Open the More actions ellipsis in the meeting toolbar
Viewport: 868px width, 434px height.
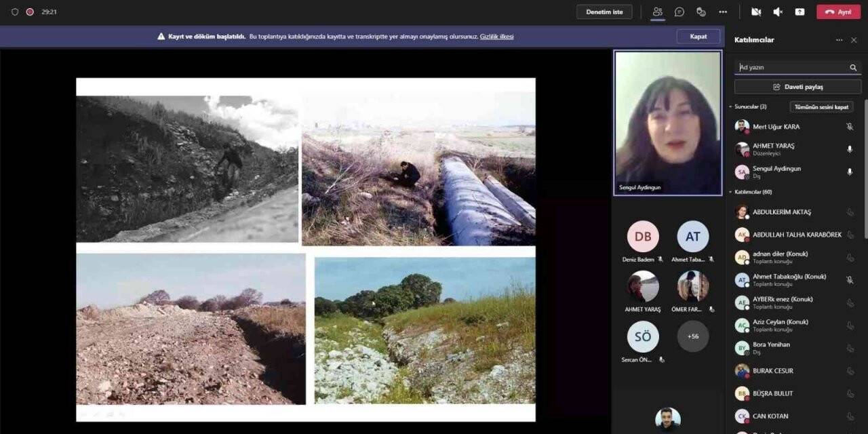(x=723, y=12)
